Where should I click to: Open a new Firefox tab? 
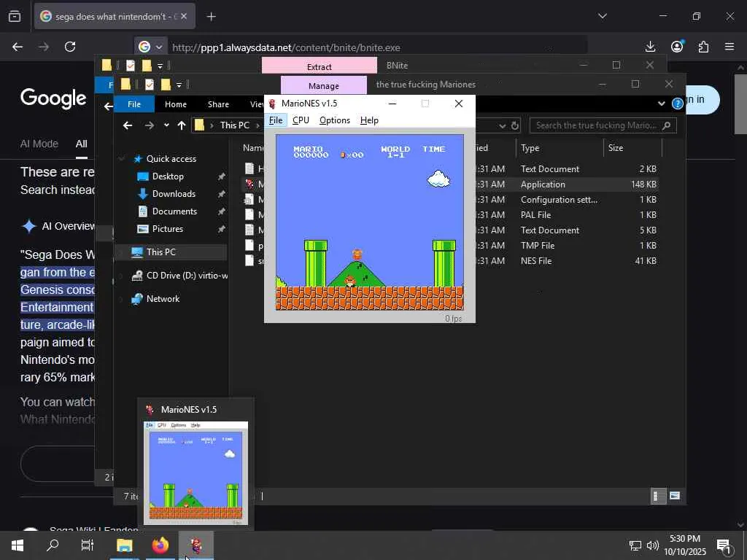click(211, 17)
